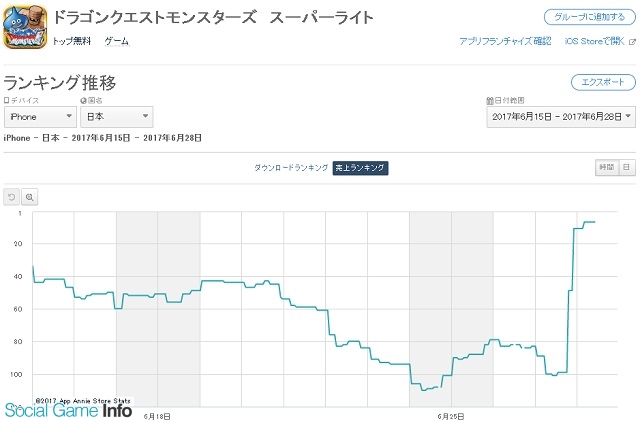Image resolution: width=640 pixels, height=423 pixels.
Task: Switch chart granularity to 時間 (hourly)
Action: 607,167
